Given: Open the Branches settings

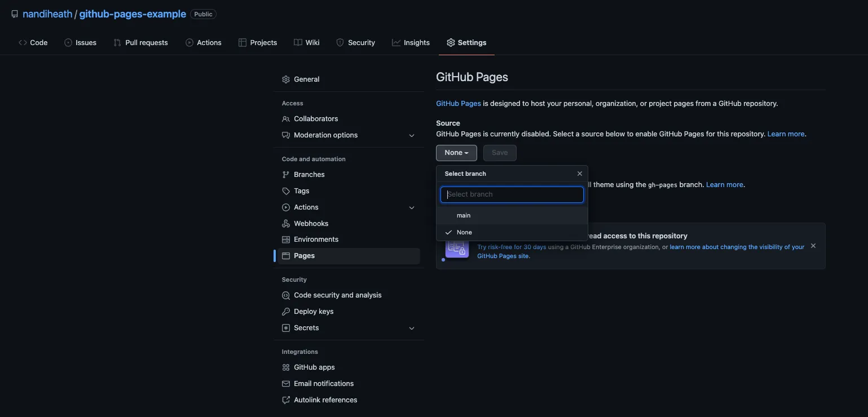Looking at the screenshot, I should coord(309,174).
